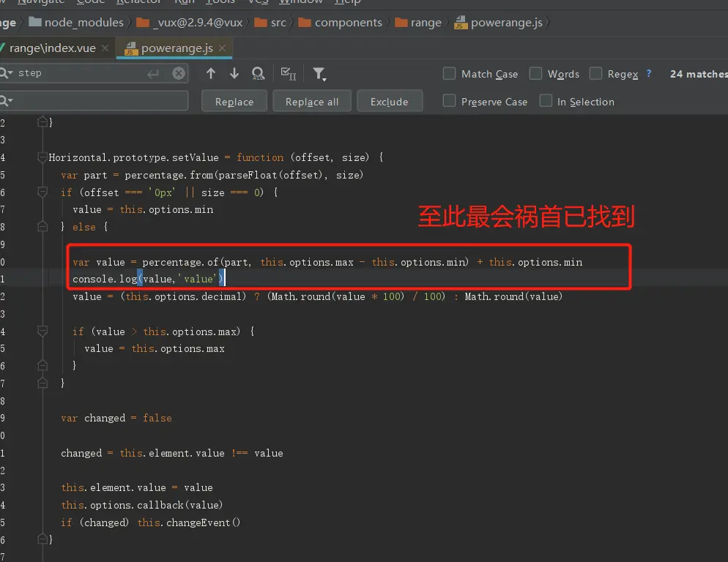Image resolution: width=728 pixels, height=562 pixels.
Task: Click the console.log(value,'value') line
Action: [148, 279]
